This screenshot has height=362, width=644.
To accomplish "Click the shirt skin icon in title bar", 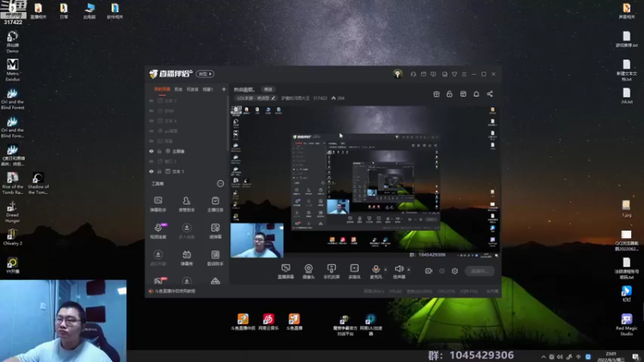I will (454, 74).
